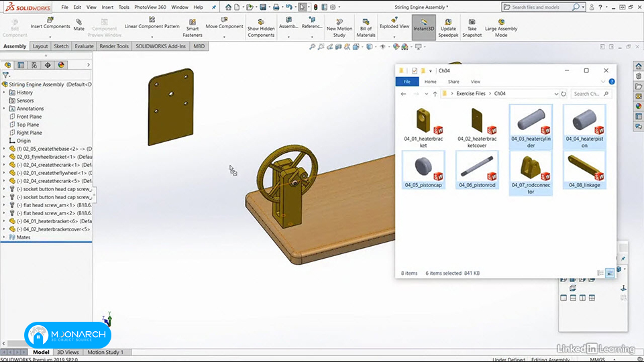
Task: Expand the manager panel tabs arrow
Action: [89, 65]
